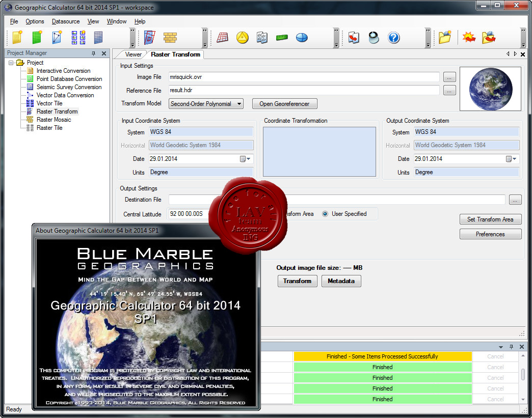Viewport: 532px width, 418px height.
Task: Select the Raster Transform toolbar icon
Action: 150,37
